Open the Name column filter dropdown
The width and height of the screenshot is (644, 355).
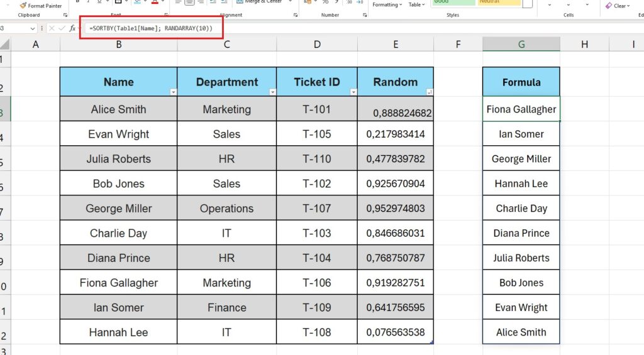[x=174, y=92]
